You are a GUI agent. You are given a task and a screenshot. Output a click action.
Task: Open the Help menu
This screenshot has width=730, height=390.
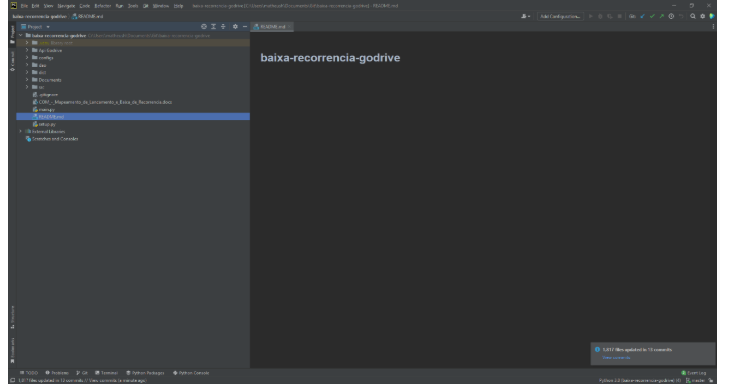[x=178, y=6]
